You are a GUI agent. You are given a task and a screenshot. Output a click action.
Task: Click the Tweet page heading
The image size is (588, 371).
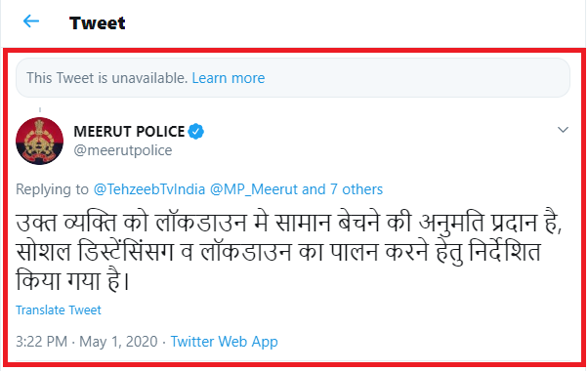(97, 22)
